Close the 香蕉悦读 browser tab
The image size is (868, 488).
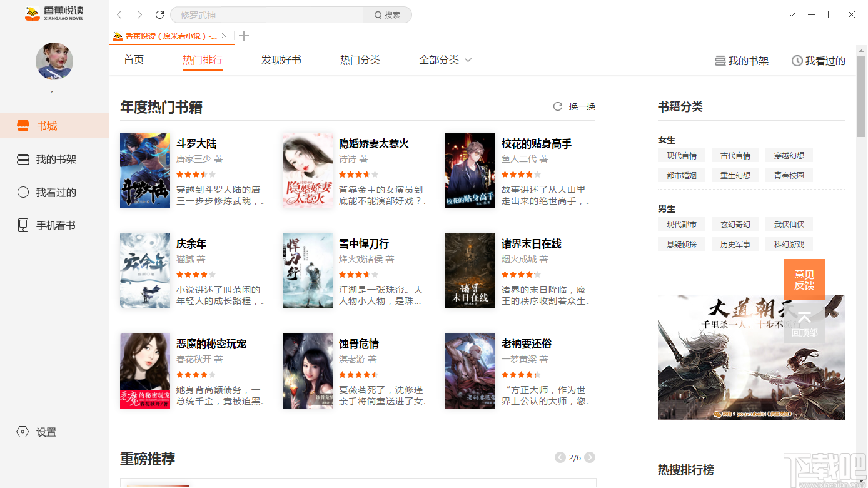pyautogui.click(x=224, y=36)
